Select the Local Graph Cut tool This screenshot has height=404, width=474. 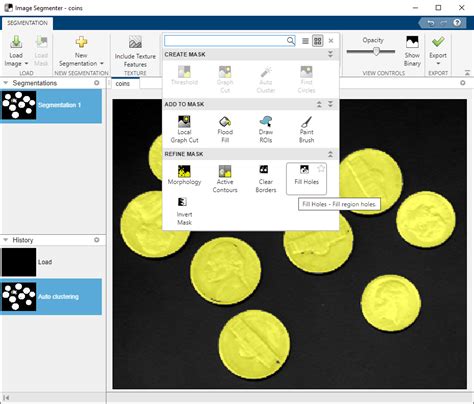click(184, 129)
